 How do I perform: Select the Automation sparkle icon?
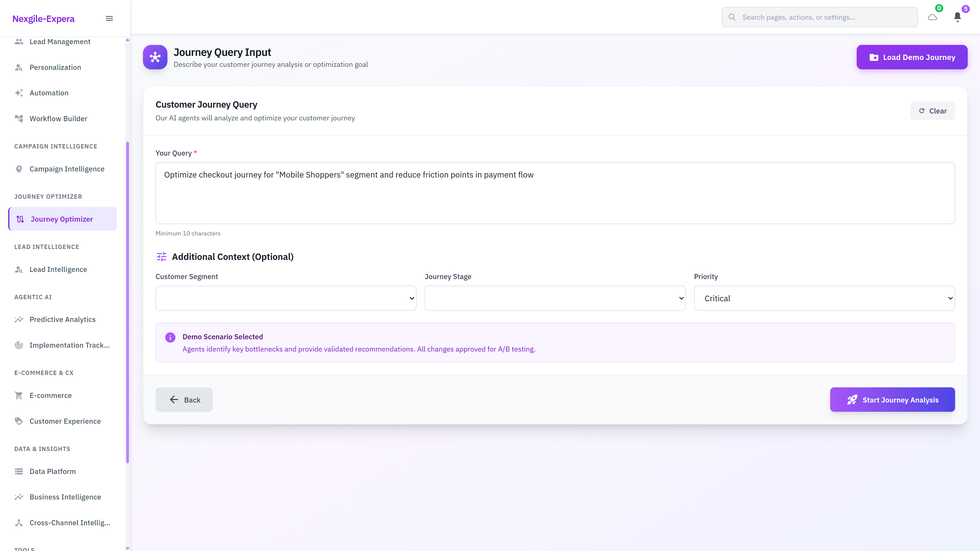(x=19, y=92)
